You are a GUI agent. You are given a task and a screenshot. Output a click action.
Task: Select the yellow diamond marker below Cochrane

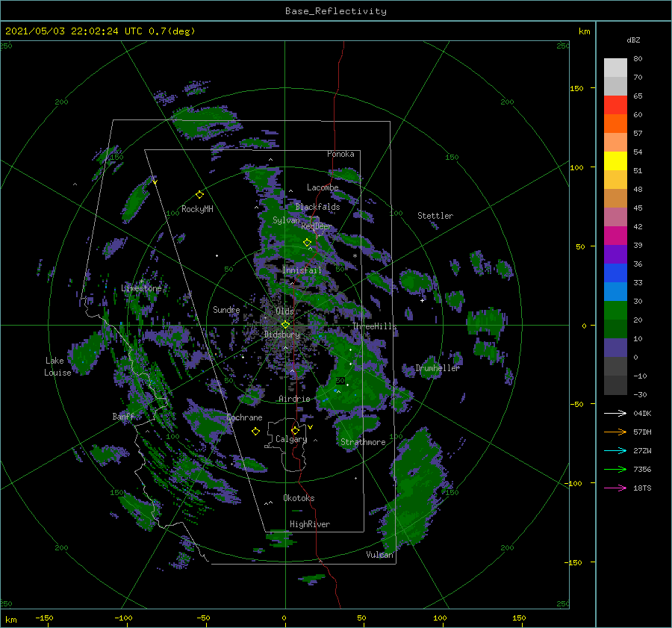click(255, 432)
